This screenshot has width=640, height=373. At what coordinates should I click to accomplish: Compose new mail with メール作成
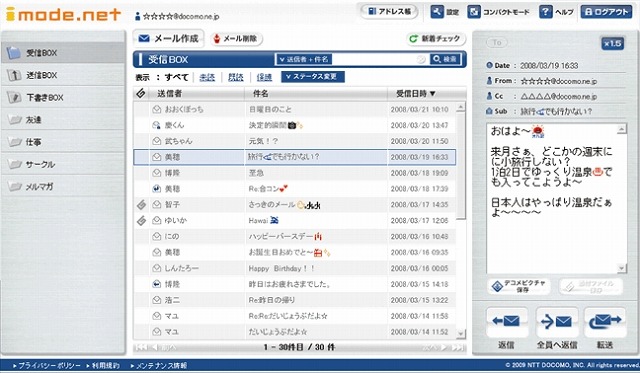169,38
